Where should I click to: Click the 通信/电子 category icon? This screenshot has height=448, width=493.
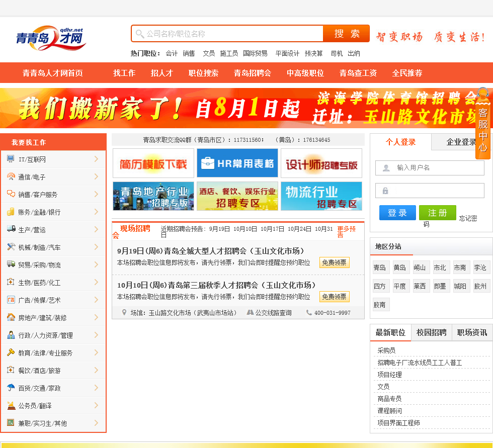pos(11,176)
